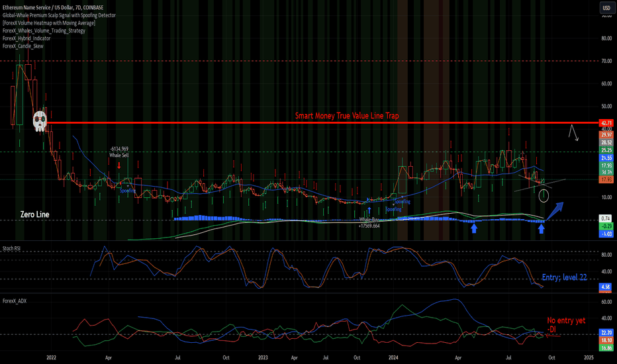The image size is (617, 364).
Task: Click the ForexX Volume Heatmap indicator label
Action: pos(49,23)
